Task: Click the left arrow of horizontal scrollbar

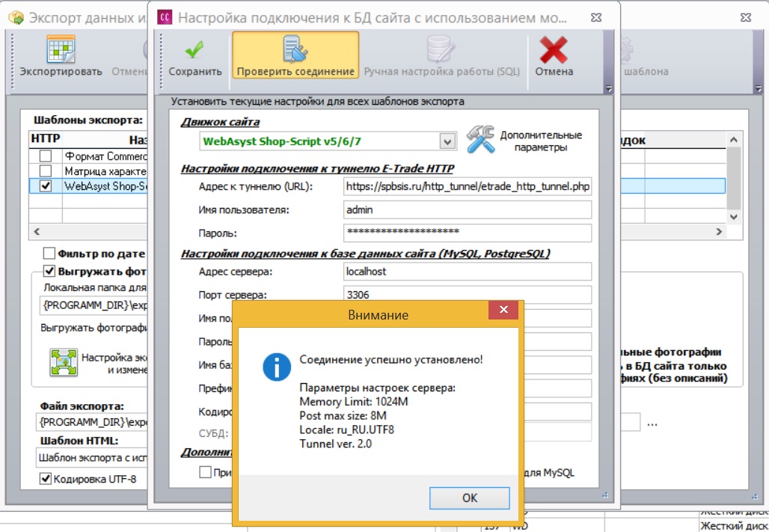Action: tap(37, 231)
